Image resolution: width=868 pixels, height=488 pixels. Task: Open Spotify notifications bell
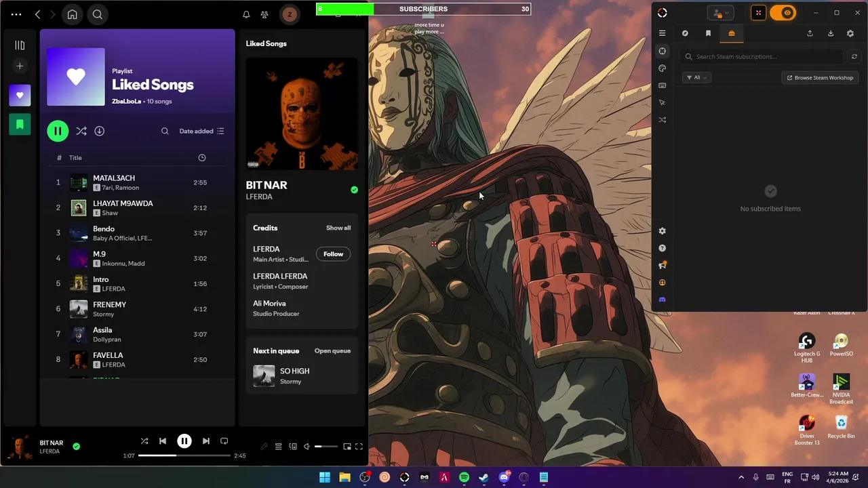[x=246, y=14]
